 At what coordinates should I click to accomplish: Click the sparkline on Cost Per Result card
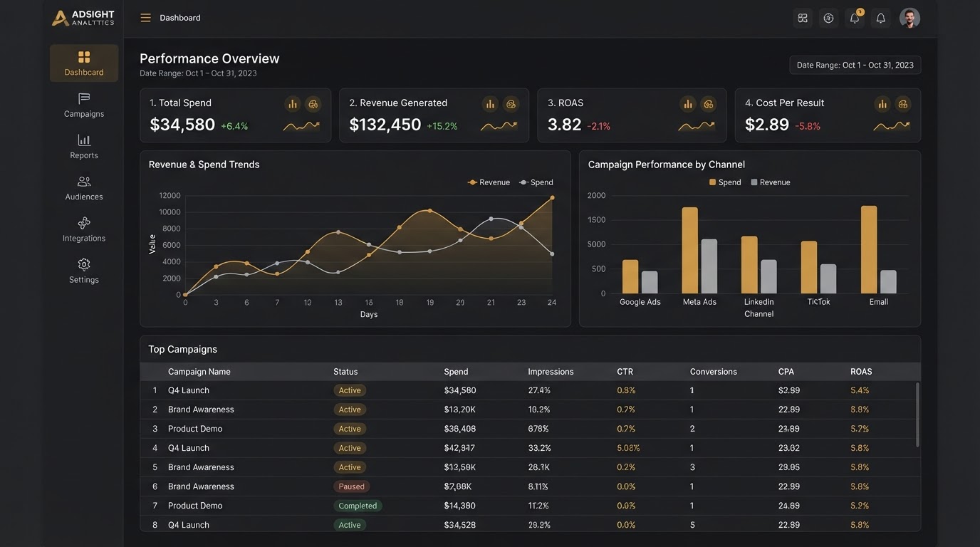coord(892,126)
